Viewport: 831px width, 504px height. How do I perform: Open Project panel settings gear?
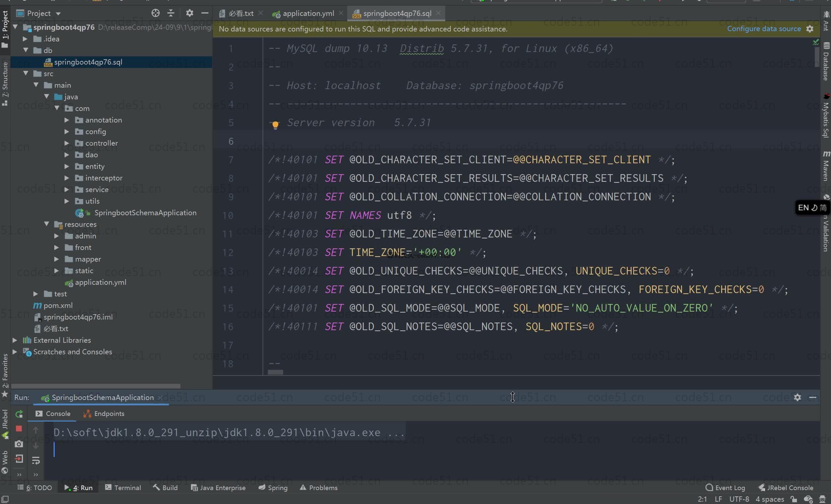(x=189, y=13)
